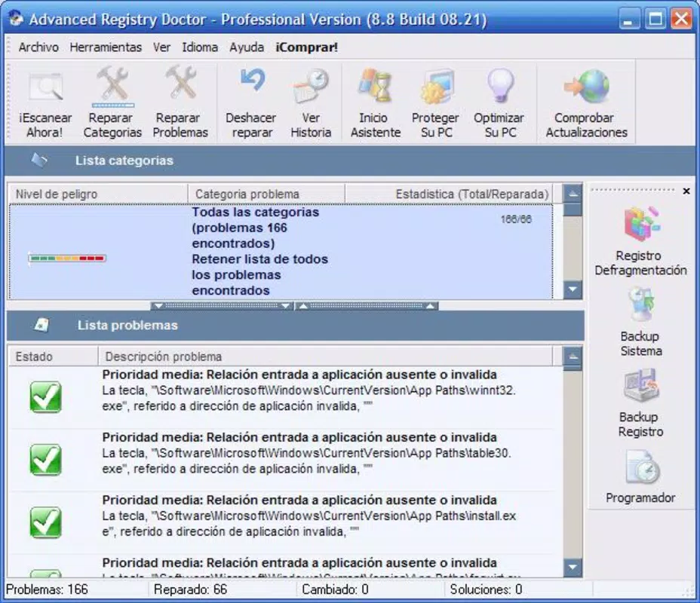
Task: Click the Soluciones: 0 status bar entry
Action: click(x=487, y=589)
